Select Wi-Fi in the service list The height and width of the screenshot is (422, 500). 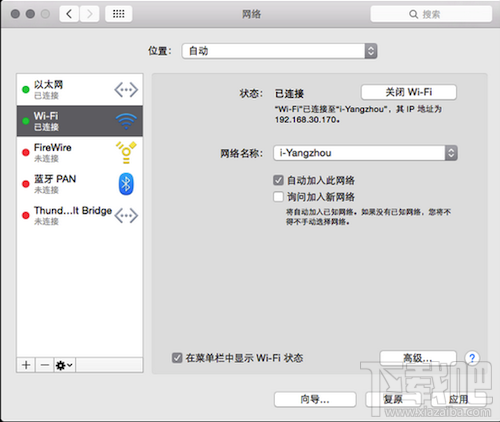(80, 121)
